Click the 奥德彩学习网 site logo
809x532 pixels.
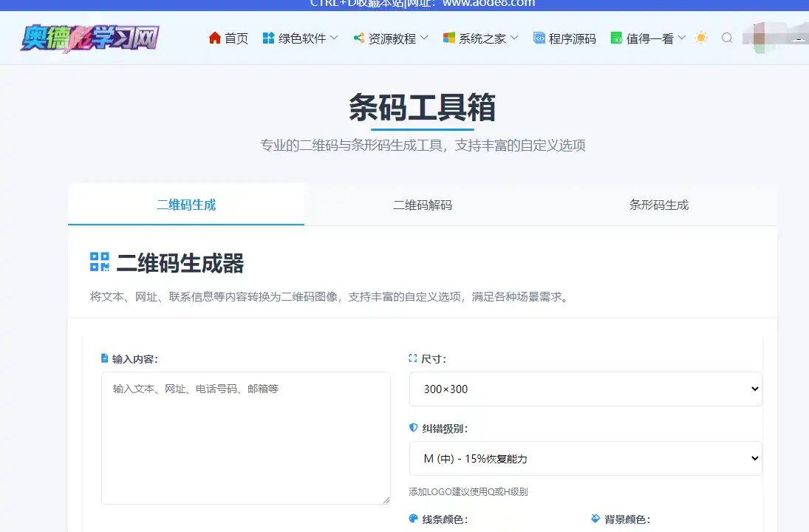pos(89,38)
